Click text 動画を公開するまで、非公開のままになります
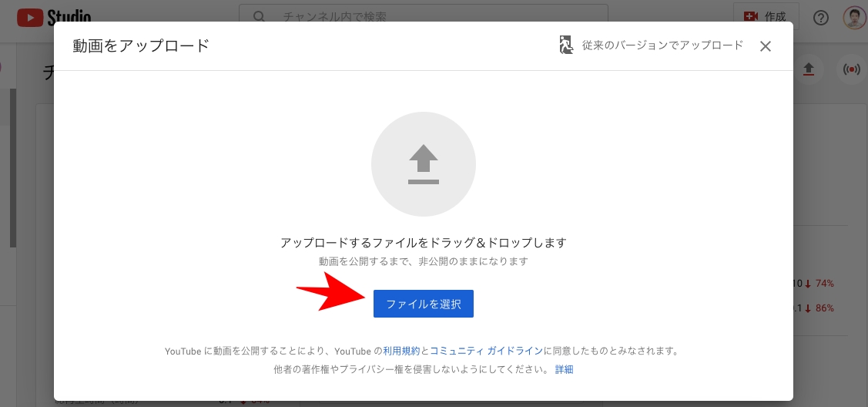 (x=424, y=261)
